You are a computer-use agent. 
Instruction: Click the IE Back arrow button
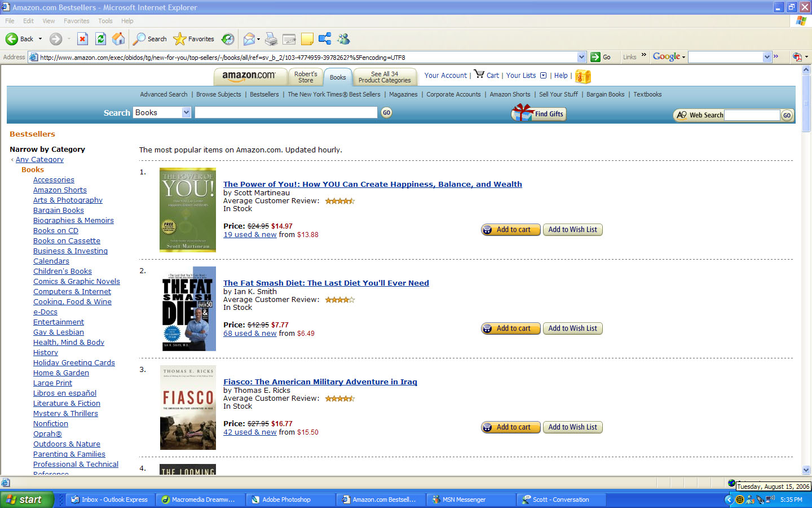click(x=19, y=39)
